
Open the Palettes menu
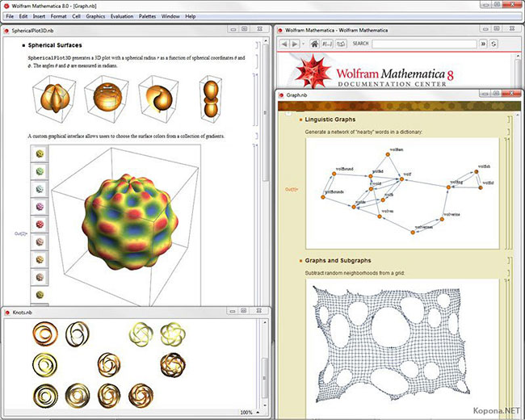(147, 16)
